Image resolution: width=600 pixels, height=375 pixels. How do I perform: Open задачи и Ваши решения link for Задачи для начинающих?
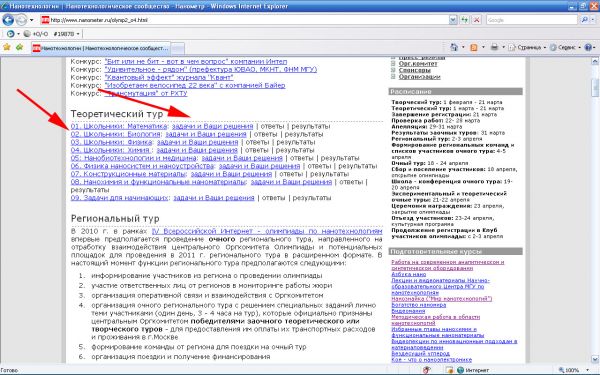214,198
